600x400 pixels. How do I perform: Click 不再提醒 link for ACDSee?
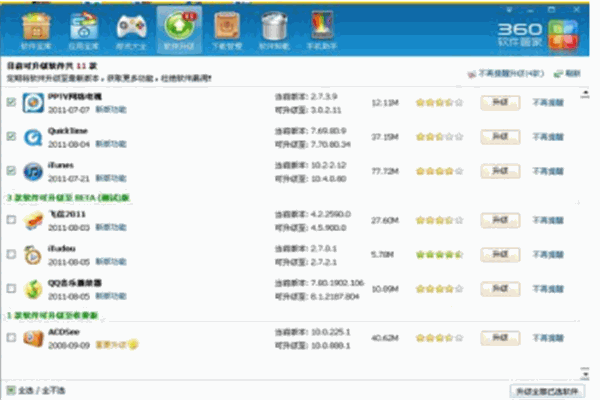(x=548, y=338)
